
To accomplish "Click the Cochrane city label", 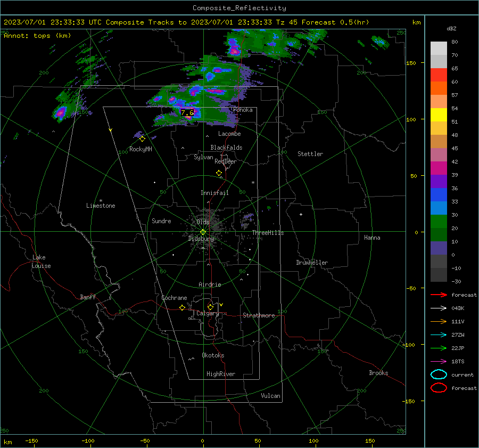I will [x=174, y=298].
